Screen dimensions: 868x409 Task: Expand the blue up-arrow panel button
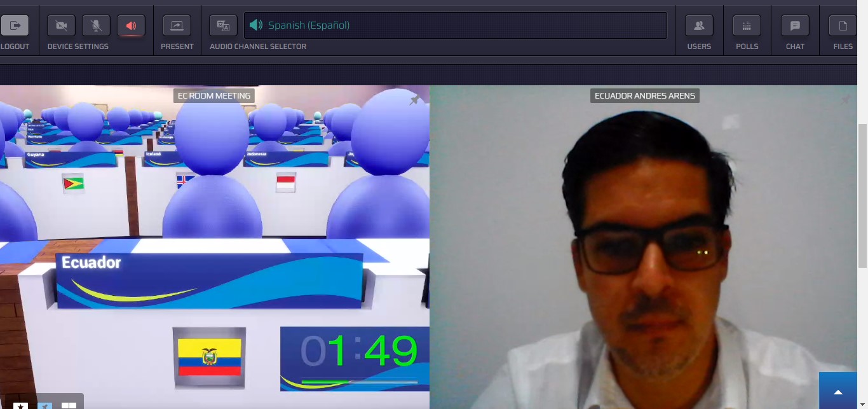coord(838,391)
